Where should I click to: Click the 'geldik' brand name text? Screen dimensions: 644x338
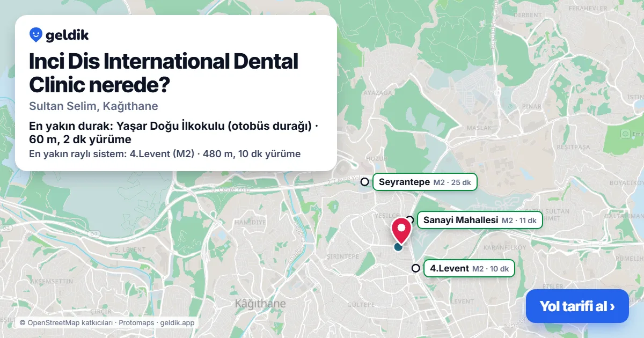point(67,35)
